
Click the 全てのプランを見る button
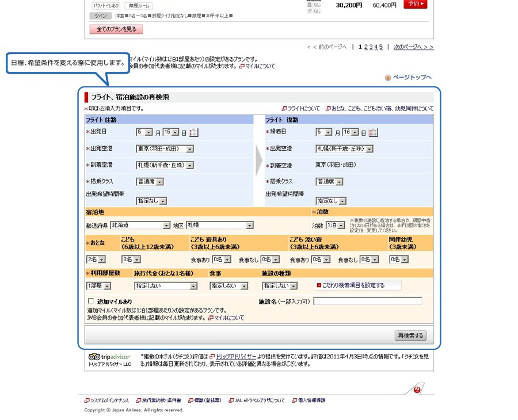click(116, 29)
